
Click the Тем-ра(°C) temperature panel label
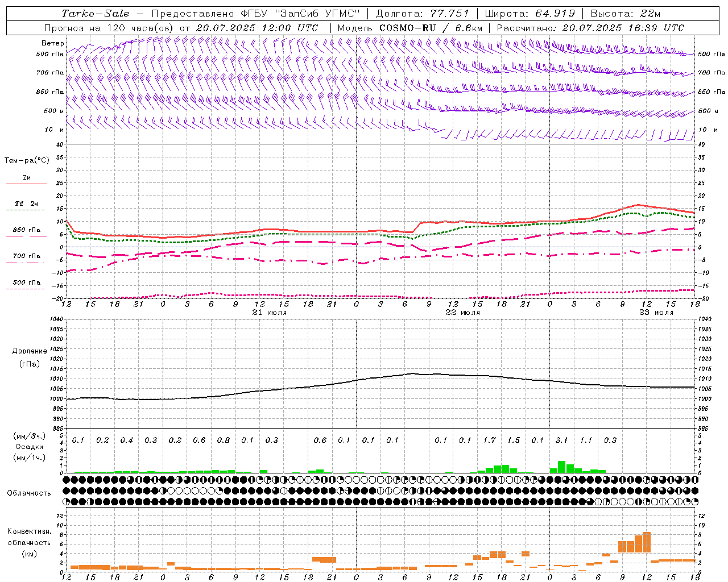click(x=27, y=161)
